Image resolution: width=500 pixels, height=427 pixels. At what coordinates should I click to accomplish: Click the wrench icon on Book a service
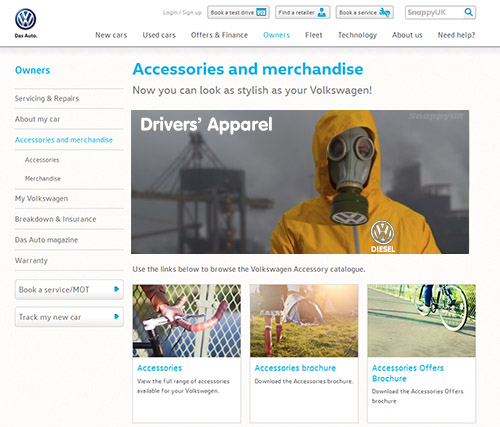click(x=384, y=13)
